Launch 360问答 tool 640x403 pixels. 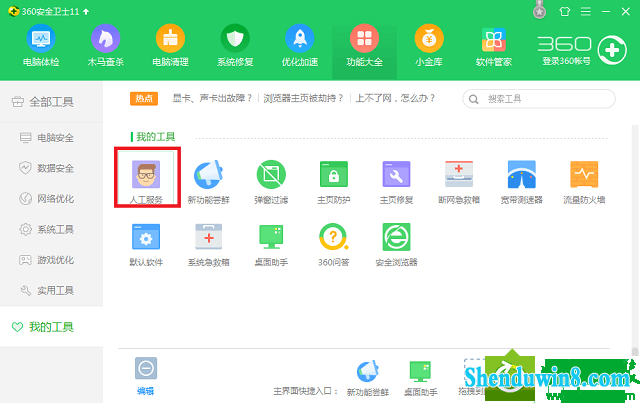(x=333, y=244)
